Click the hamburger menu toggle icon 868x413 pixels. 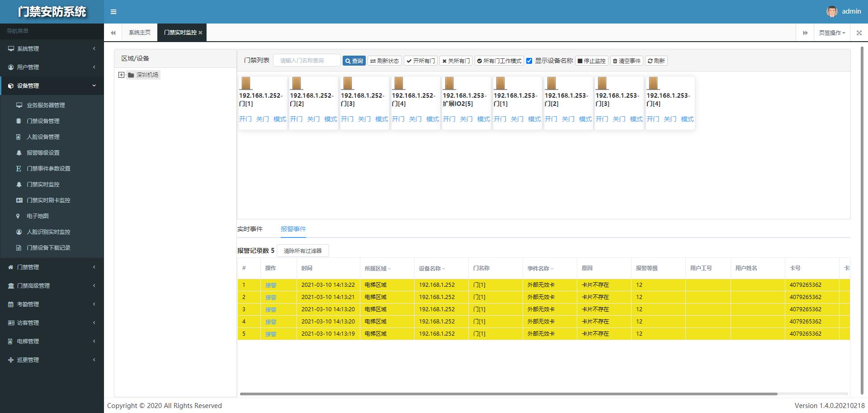(113, 12)
